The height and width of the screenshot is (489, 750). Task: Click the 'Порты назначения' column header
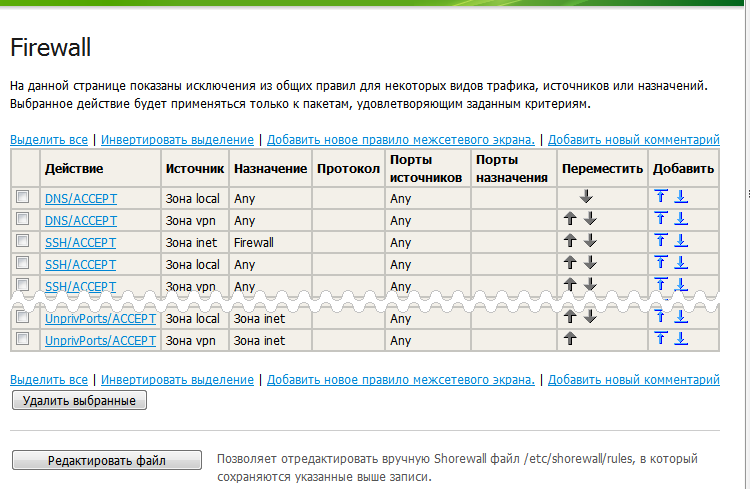pyautogui.click(x=514, y=168)
